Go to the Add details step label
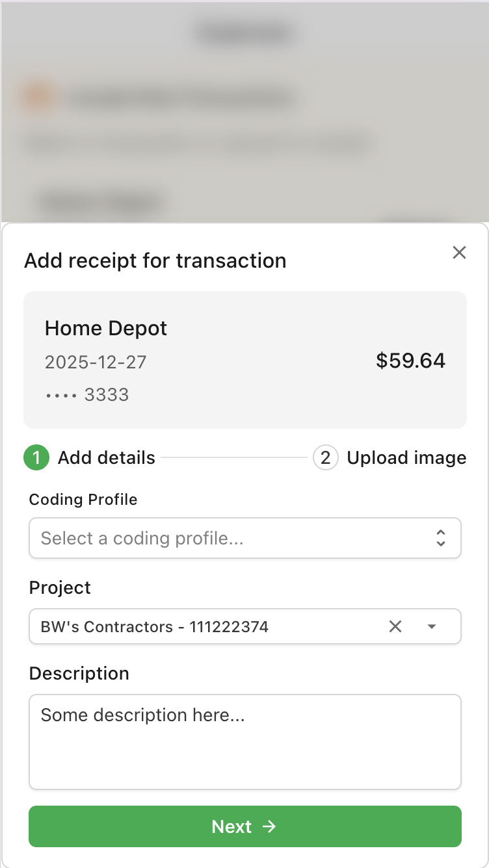The image size is (489, 868). (x=107, y=458)
